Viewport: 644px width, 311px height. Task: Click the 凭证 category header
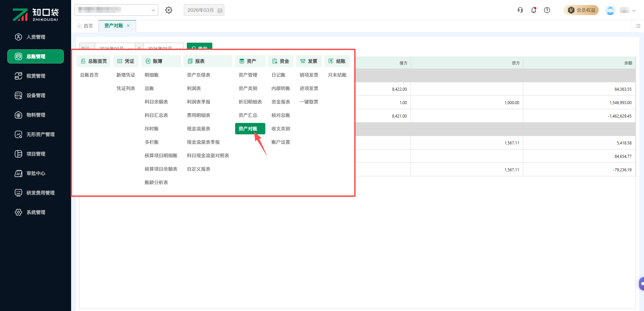coord(126,61)
